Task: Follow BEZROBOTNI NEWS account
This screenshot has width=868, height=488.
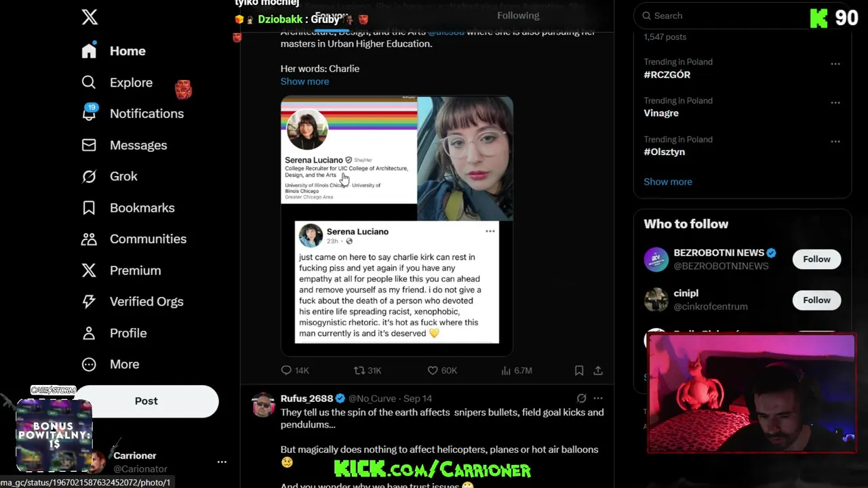Action: point(816,259)
